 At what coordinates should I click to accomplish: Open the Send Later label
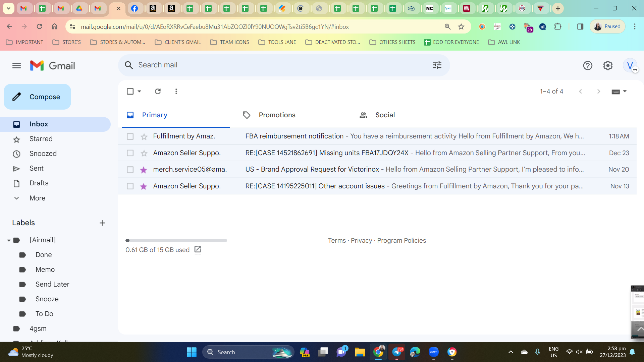(x=52, y=284)
